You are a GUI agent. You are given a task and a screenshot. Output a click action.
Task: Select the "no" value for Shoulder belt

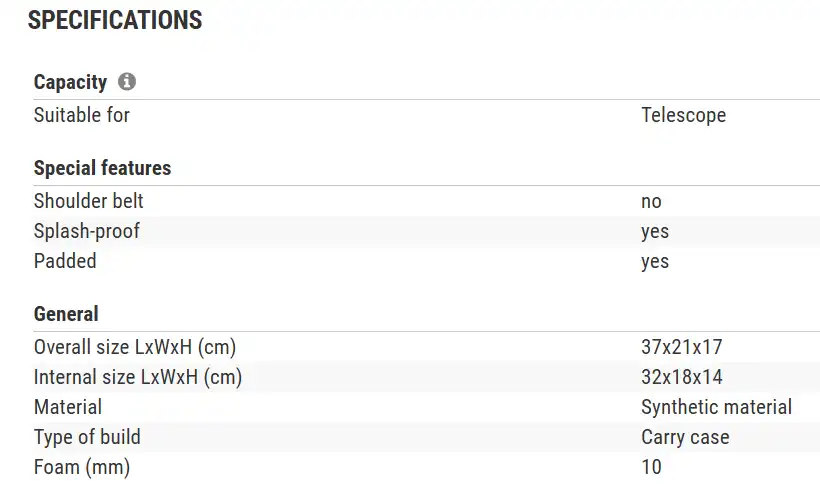(x=651, y=201)
